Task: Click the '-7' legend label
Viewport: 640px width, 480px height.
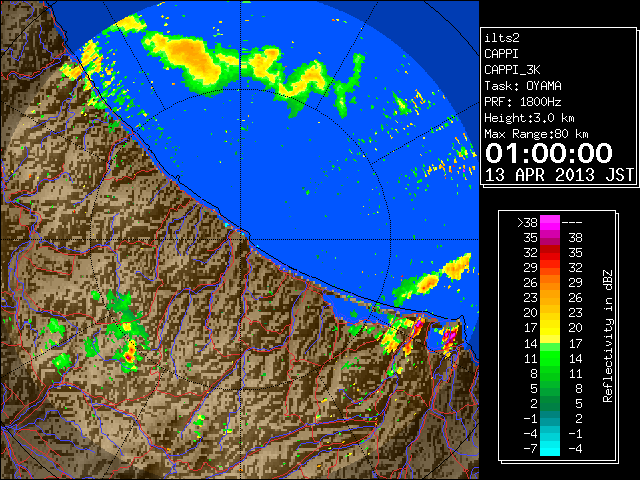Action: (x=530, y=449)
